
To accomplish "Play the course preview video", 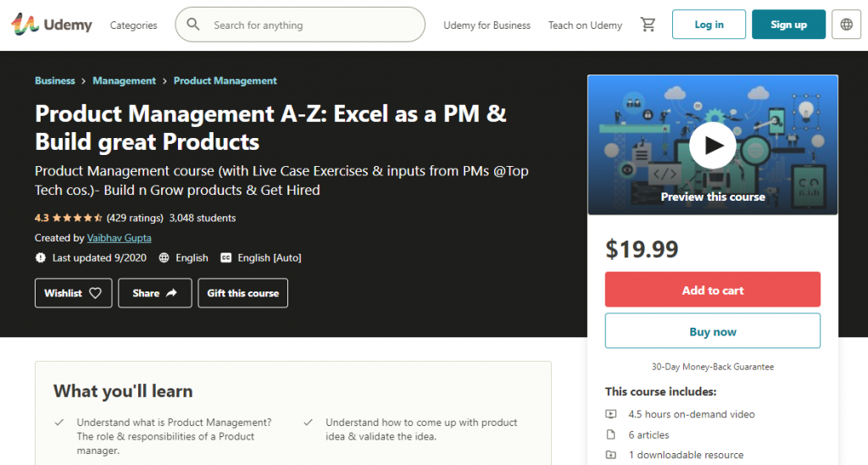I will [x=712, y=146].
